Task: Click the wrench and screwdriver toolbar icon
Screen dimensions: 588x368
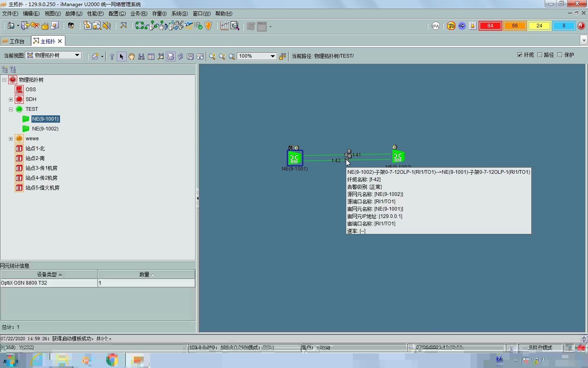Action: [x=179, y=26]
